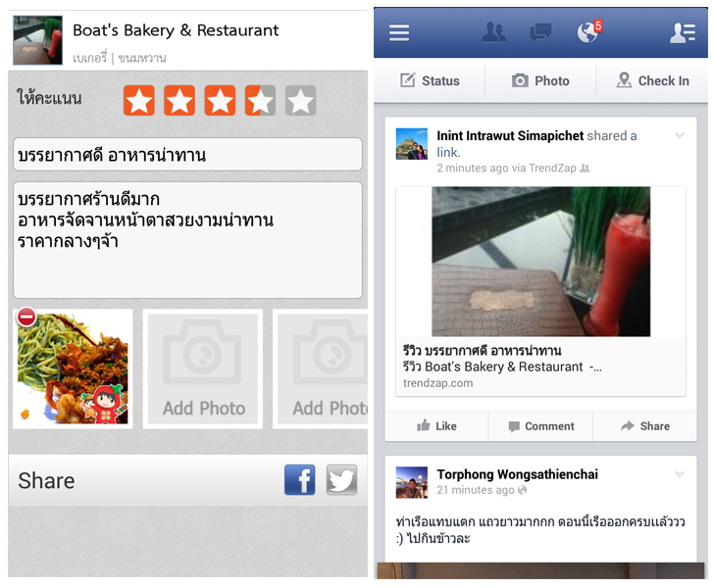Share the Boat's Bakery review post
The height and width of the screenshot is (588, 714).
(x=644, y=426)
